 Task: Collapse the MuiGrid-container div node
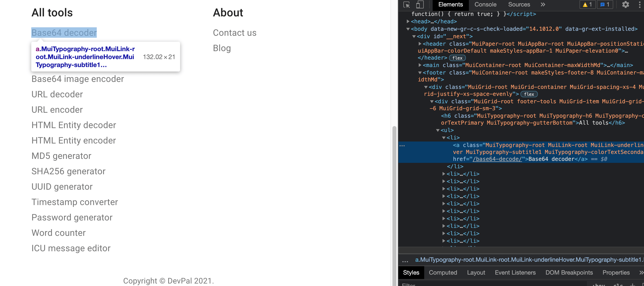coord(426,87)
